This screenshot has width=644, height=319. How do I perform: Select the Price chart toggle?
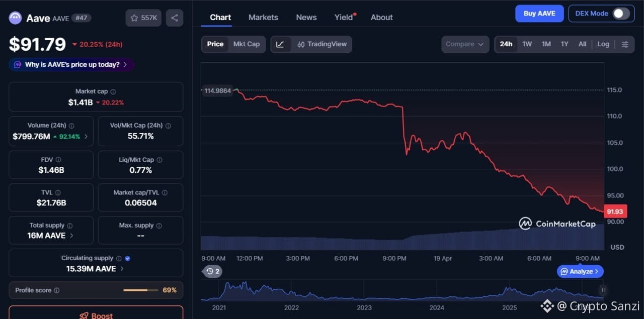pyautogui.click(x=215, y=44)
